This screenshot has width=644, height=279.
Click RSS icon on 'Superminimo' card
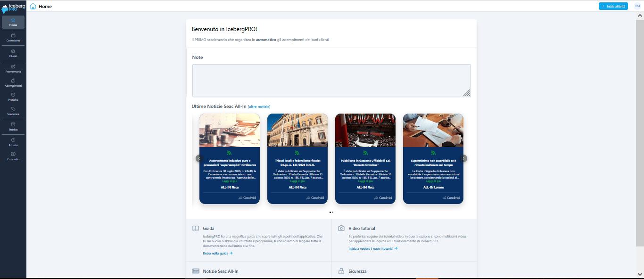(x=433, y=153)
